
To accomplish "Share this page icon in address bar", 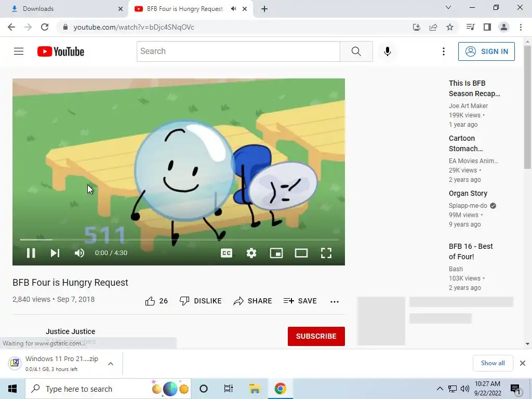I will (433, 27).
